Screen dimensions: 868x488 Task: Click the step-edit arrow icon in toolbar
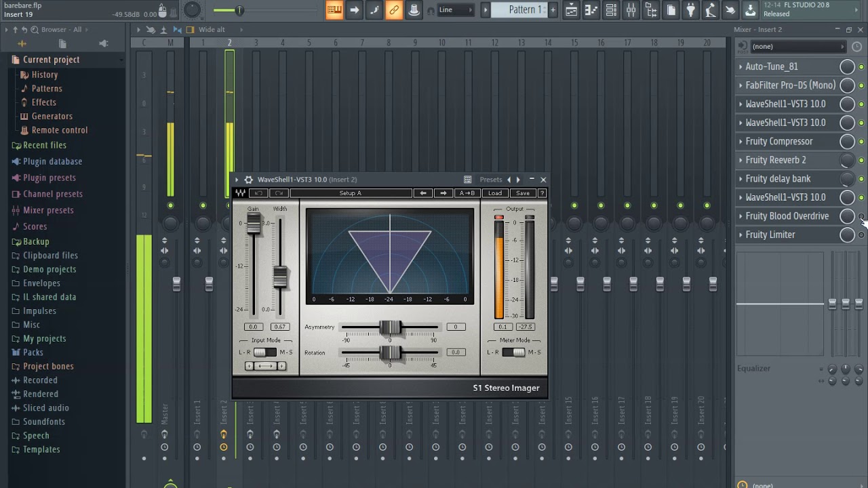pyautogui.click(x=354, y=9)
